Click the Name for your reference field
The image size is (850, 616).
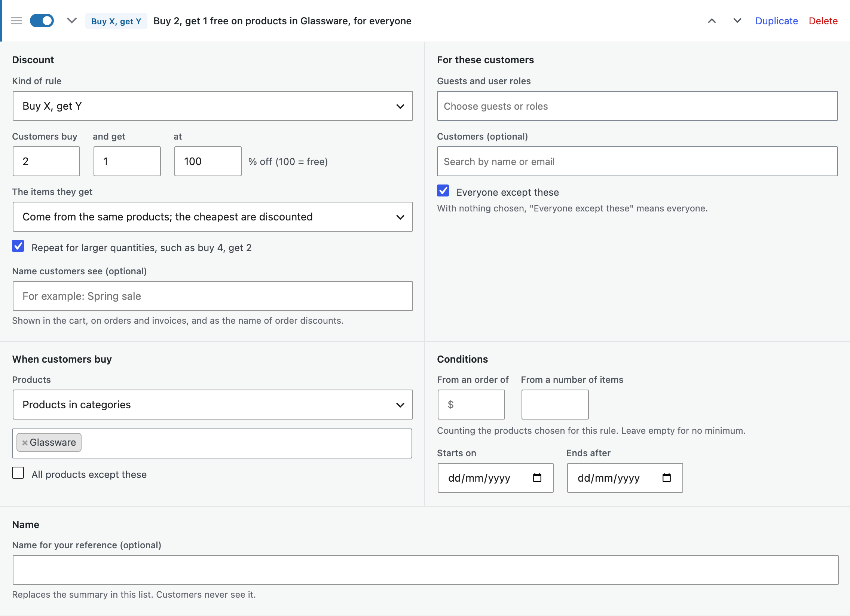[425, 570]
